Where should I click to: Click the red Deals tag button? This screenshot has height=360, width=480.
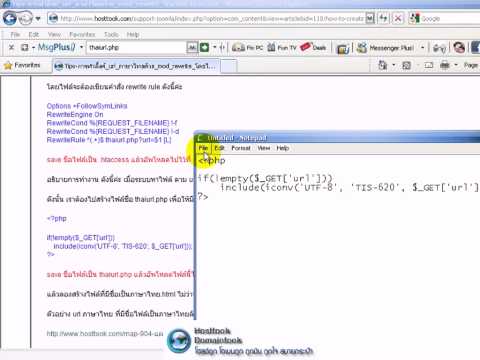pyautogui.click(x=313, y=47)
